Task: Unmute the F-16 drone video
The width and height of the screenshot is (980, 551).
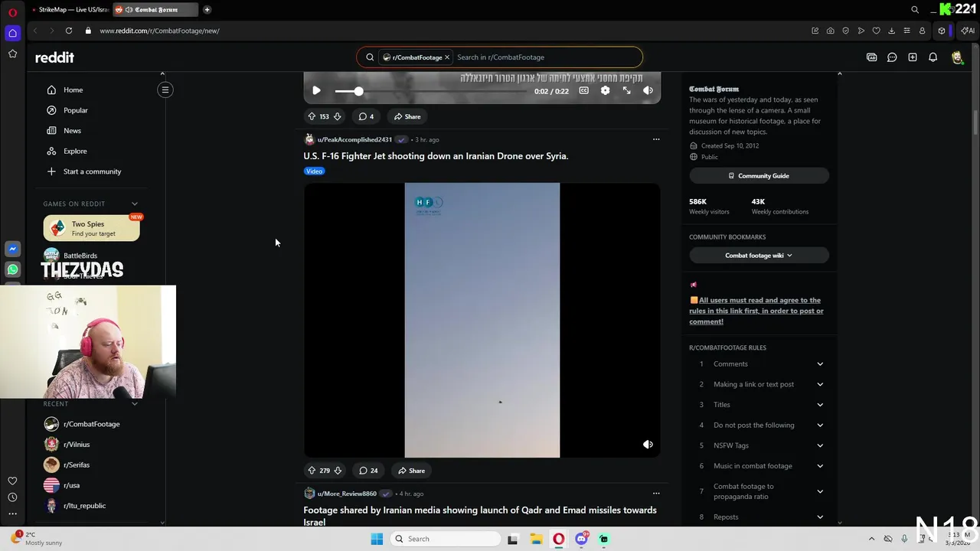Action: pyautogui.click(x=648, y=444)
